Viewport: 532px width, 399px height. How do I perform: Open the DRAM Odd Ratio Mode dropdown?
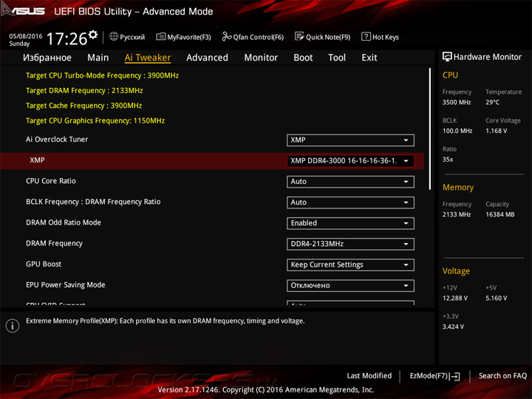pyautogui.click(x=350, y=223)
